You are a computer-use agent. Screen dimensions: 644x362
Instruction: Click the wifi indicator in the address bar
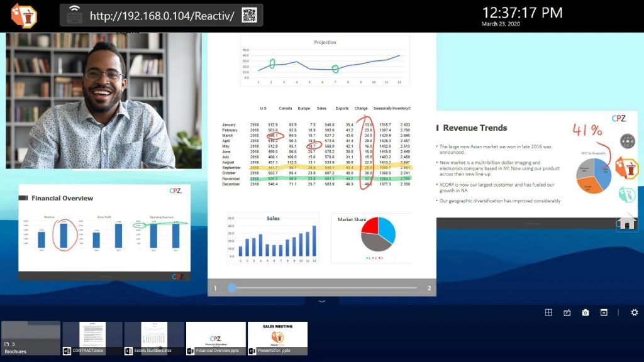74,8
